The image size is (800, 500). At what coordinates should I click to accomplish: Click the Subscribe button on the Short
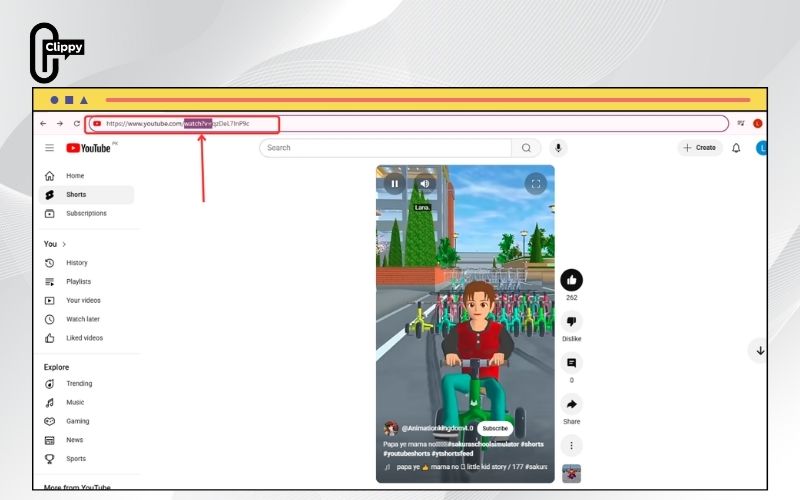495,429
